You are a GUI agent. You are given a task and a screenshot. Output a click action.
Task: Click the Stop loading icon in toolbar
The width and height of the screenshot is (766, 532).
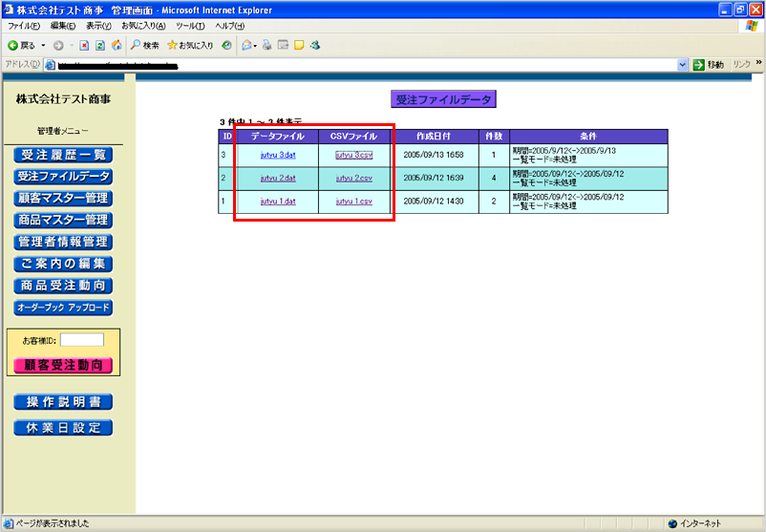(85, 45)
